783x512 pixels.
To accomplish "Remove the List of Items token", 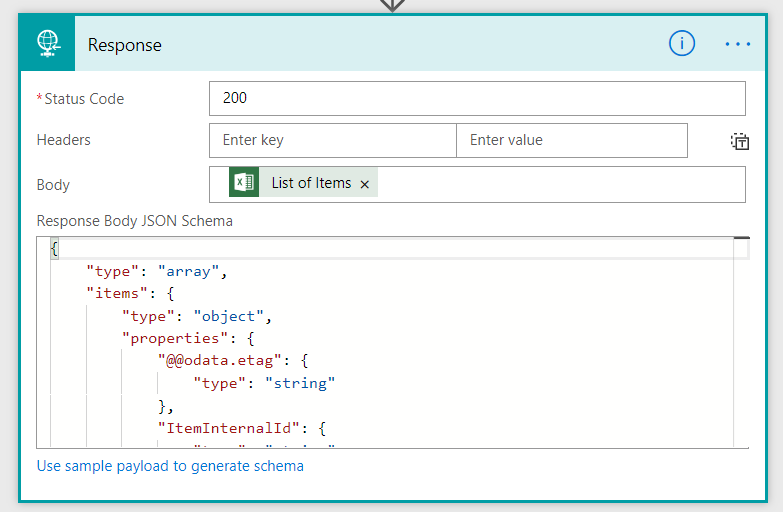I will pyautogui.click(x=365, y=184).
